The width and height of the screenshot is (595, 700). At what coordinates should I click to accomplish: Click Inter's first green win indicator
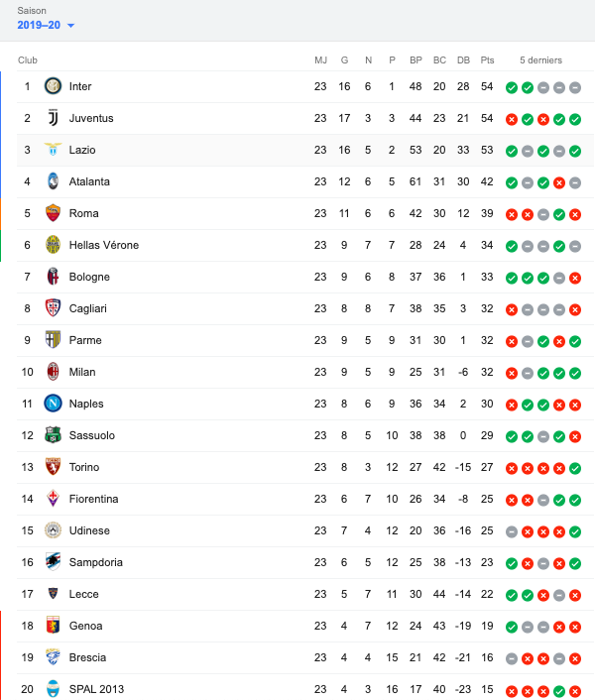tap(512, 87)
